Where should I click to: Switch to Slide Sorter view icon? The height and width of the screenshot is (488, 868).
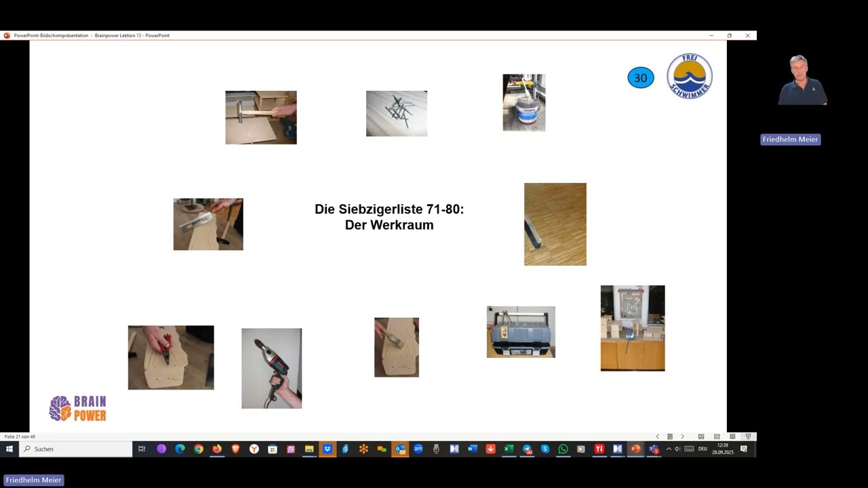pyautogui.click(x=717, y=436)
